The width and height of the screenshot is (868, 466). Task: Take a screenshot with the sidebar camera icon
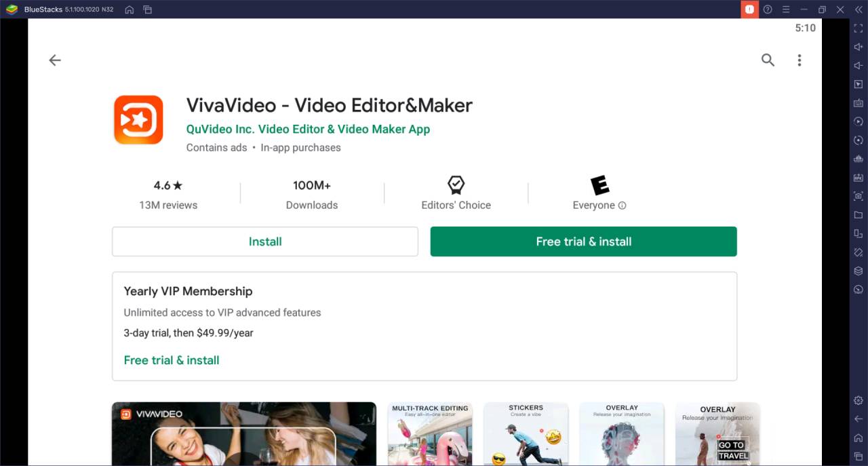(x=859, y=196)
